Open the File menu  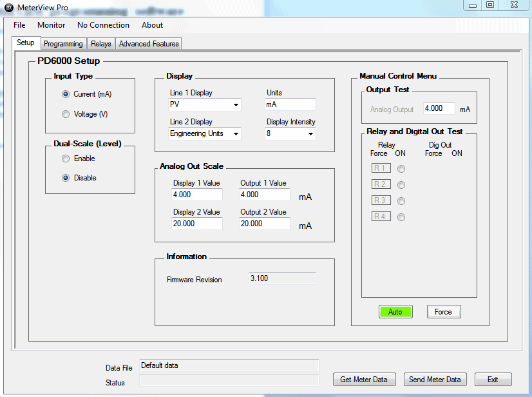pyautogui.click(x=19, y=25)
